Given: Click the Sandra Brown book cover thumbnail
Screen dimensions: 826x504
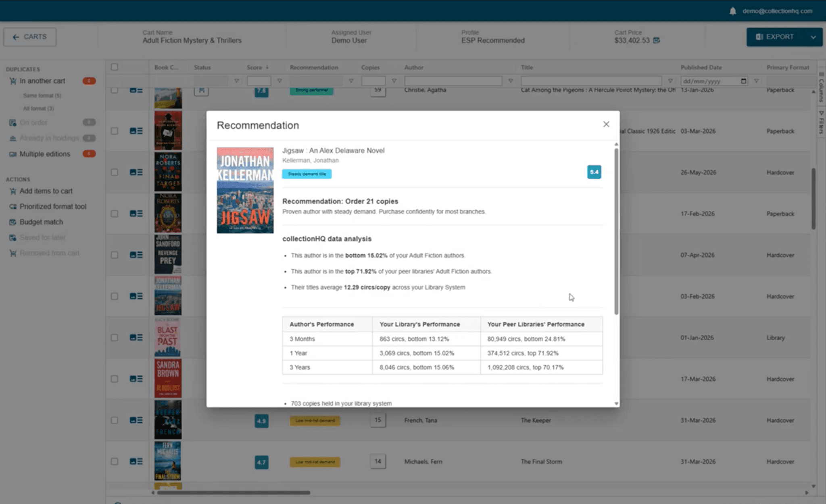Looking at the screenshot, I should click(168, 379).
